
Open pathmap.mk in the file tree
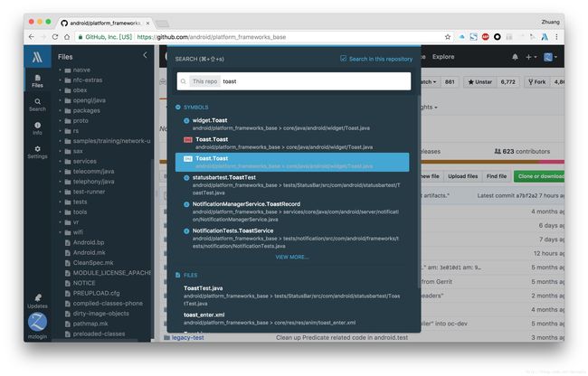point(90,324)
